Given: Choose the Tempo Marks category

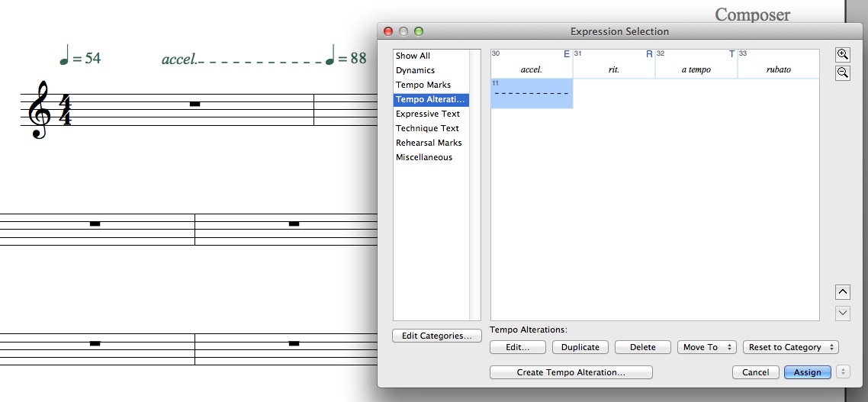Looking at the screenshot, I should 423,85.
